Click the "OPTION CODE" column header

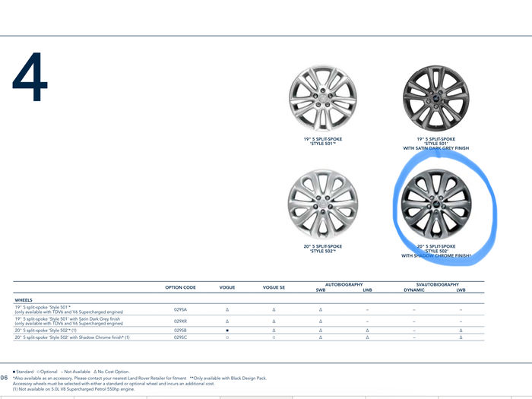180,287
